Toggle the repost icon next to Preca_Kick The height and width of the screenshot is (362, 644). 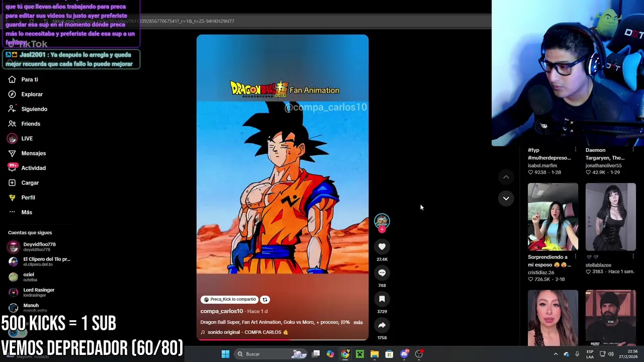[x=265, y=300]
